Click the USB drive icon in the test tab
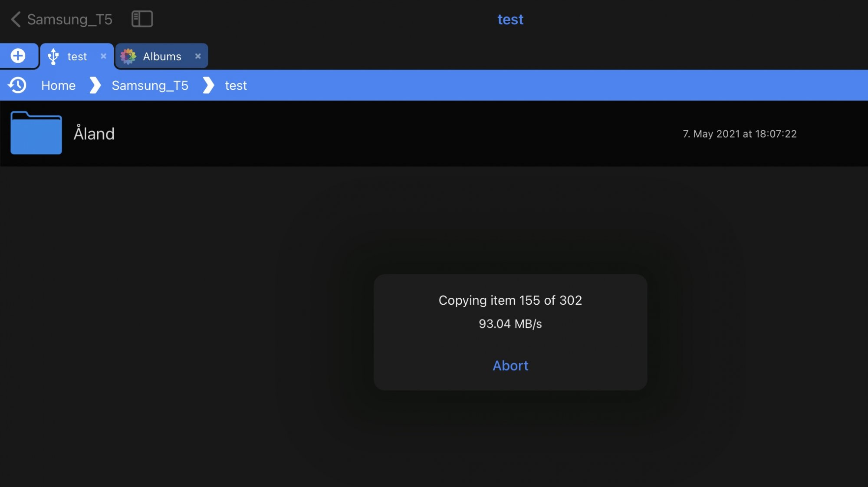 coord(53,56)
